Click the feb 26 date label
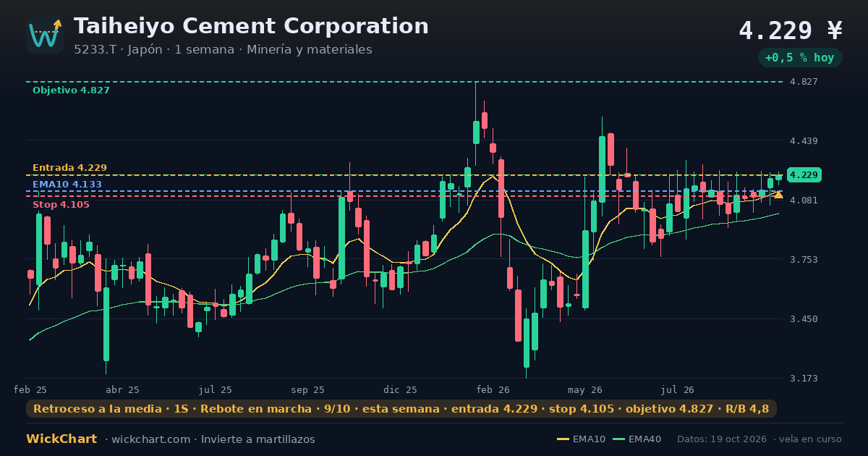This screenshot has width=868, height=456. [x=493, y=389]
